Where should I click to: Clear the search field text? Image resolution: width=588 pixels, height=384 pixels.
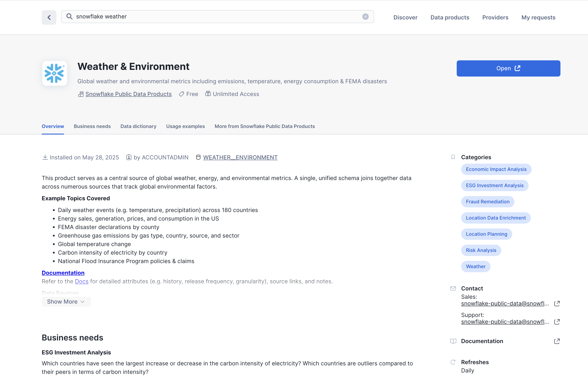365,17
